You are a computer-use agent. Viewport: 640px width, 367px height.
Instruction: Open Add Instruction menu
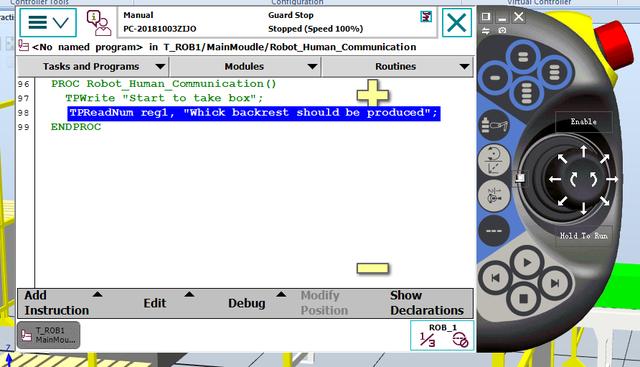click(63, 303)
